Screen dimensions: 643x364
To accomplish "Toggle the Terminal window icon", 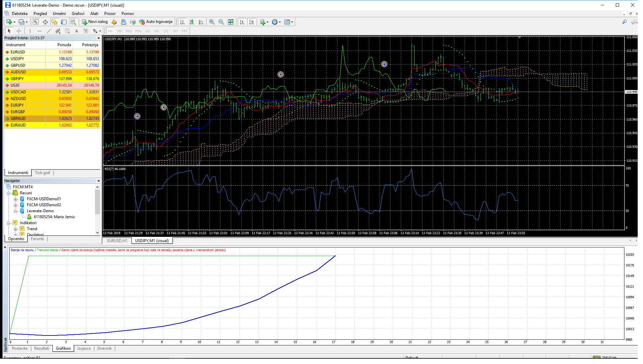I will (64, 22).
